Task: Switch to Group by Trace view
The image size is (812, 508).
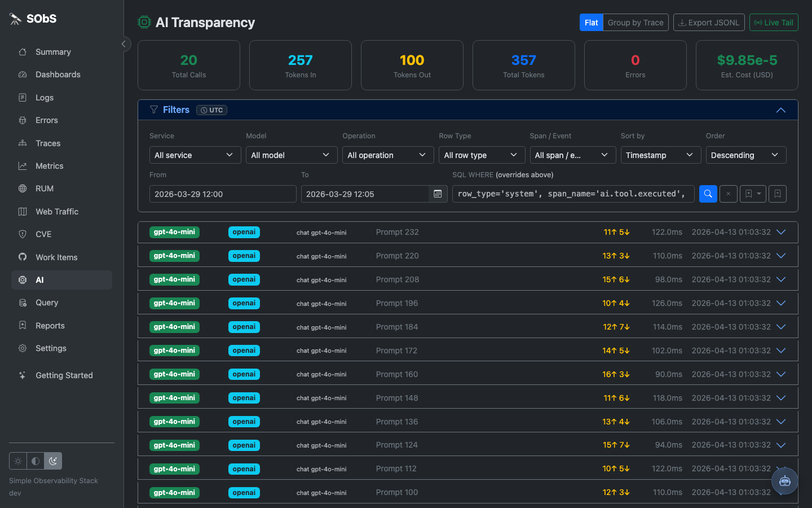Action: (x=636, y=23)
